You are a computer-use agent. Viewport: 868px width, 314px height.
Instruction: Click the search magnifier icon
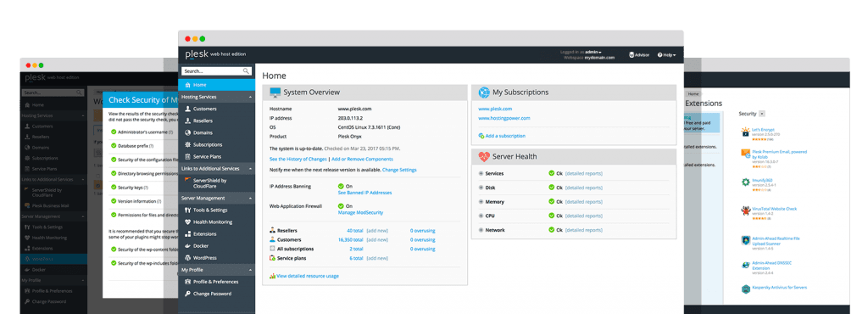point(246,71)
